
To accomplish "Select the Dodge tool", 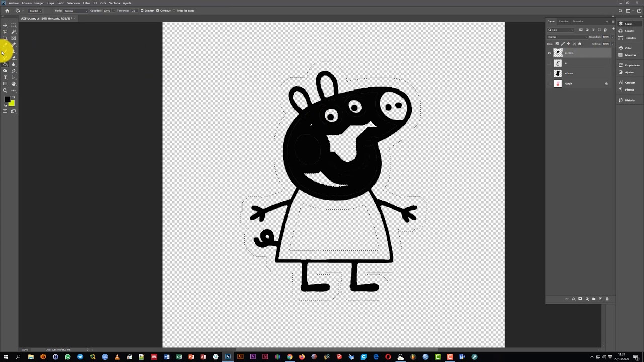I will click(x=5, y=71).
